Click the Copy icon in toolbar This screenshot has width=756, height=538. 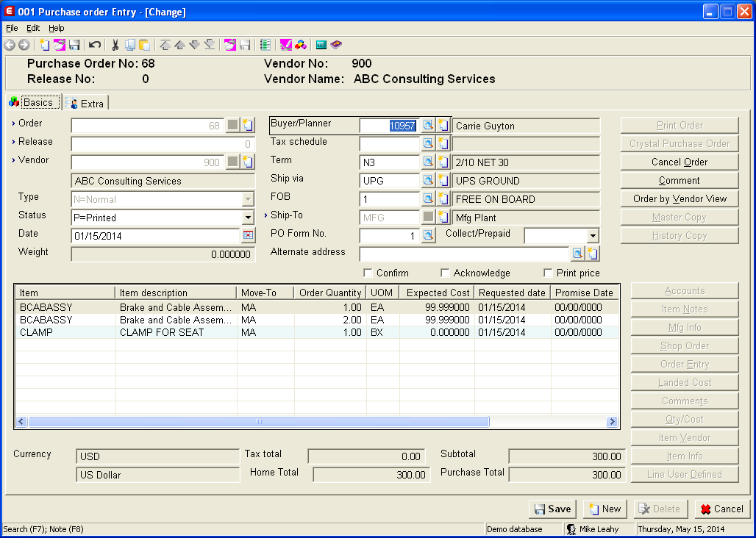129,46
